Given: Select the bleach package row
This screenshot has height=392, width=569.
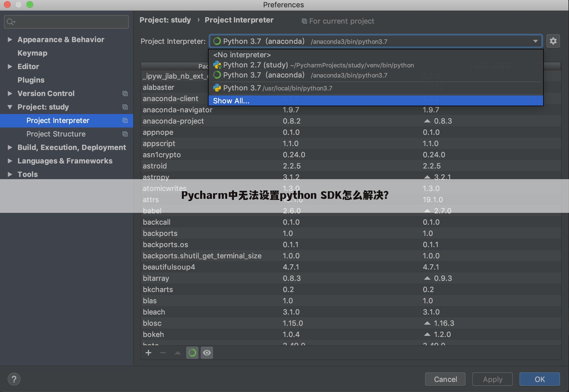Looking at the screenshot, I should [x=351, y=312].
